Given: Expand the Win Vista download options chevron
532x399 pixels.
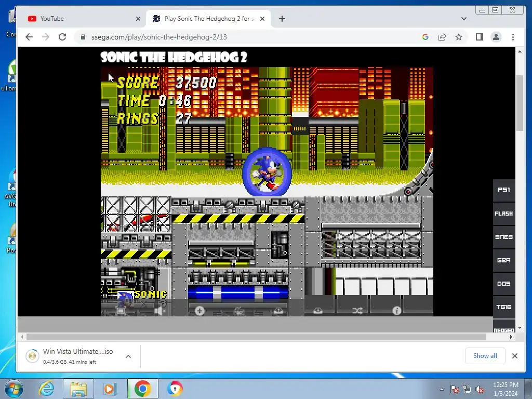Looking at the screenshot, I should click(x=128, y=356).
